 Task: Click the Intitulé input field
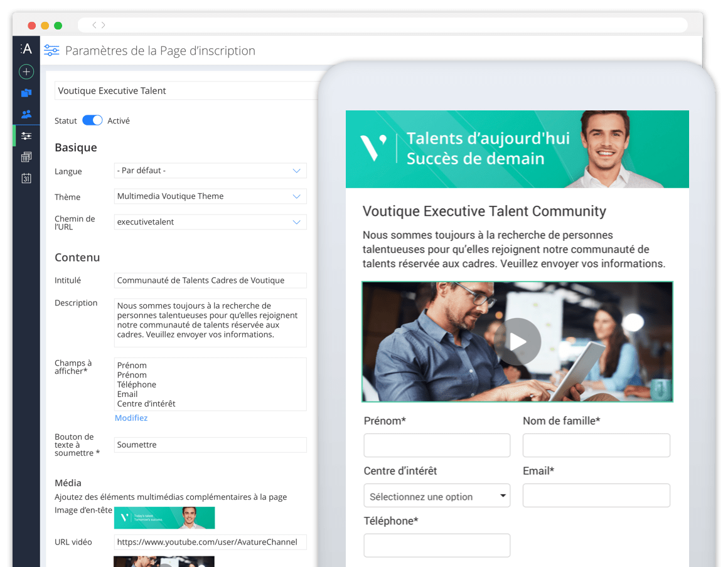point(210,280)
